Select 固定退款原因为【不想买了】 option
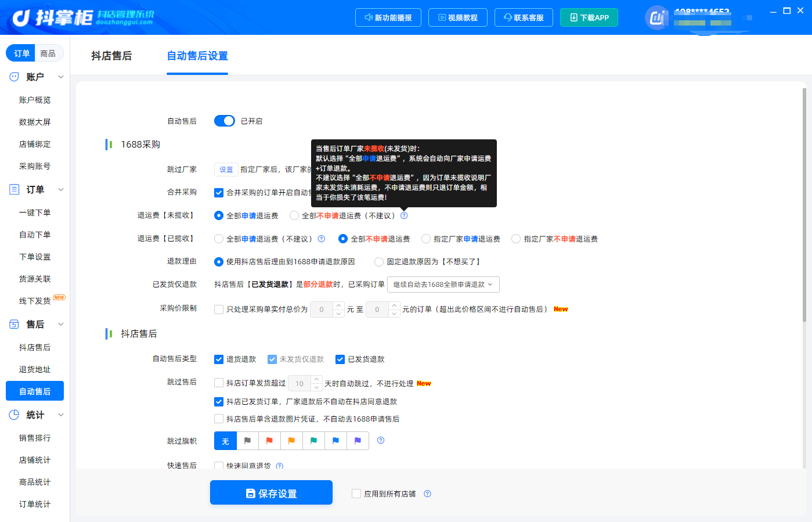Image resolution: width=812 pixels, height=522 pixels. coord(379,262)
